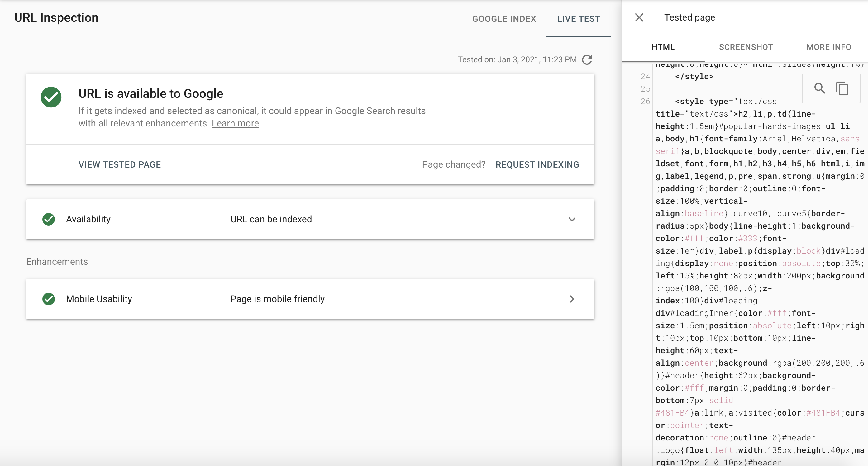Viewport: 868px width, 466px height.
Task: Click the Availability green check icon
Action: click(49, 219)
